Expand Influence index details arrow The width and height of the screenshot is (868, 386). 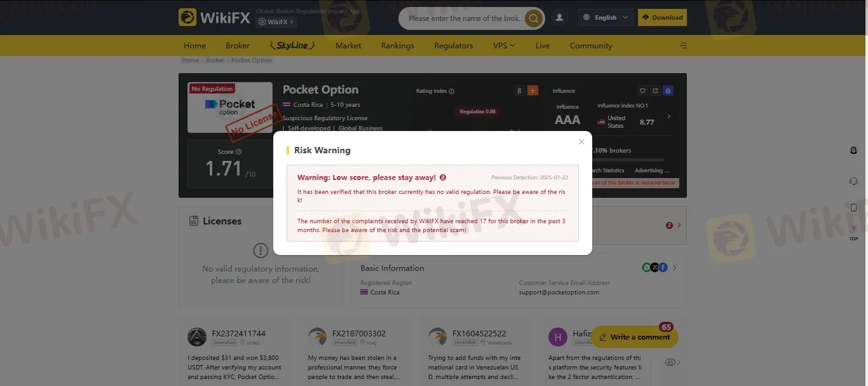coord(668,116)
